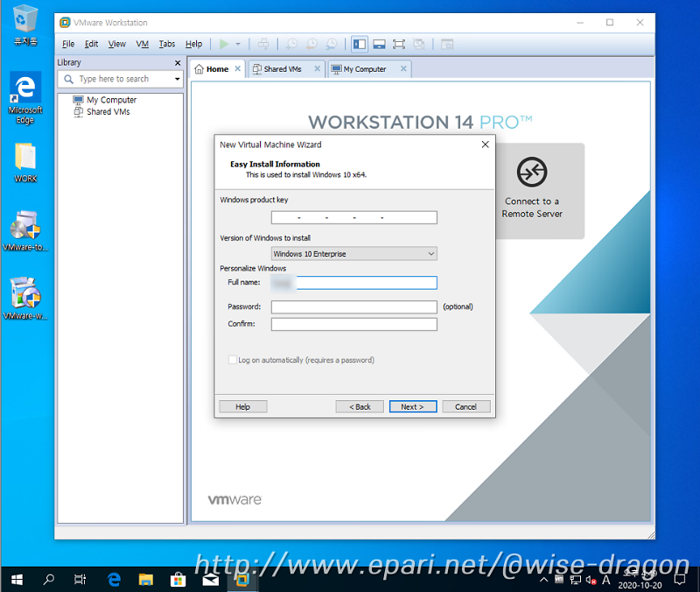Click the Cancel button
Image resolution: width=700 pixels, height=592 pixels.
click(x=466, y=406)
